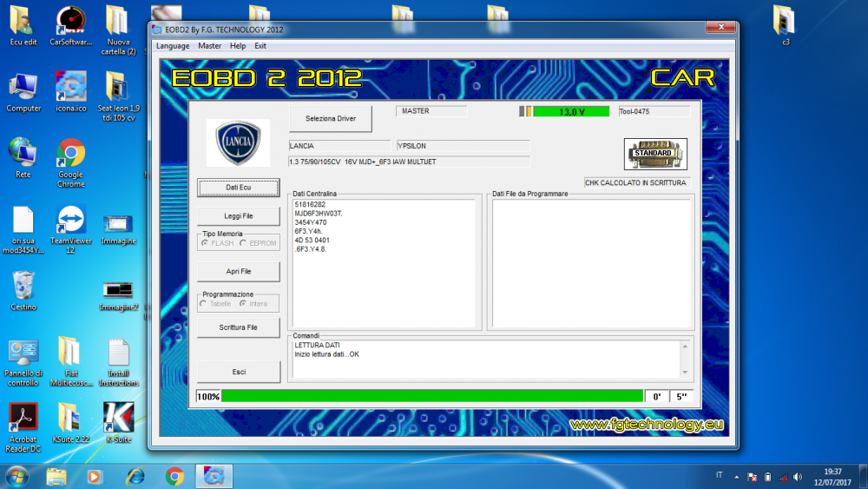This screenshot has height=489, width=868.
Task: Click CHK CALCOLATO IN SCRITTURA label
Action: click(635, 182)
